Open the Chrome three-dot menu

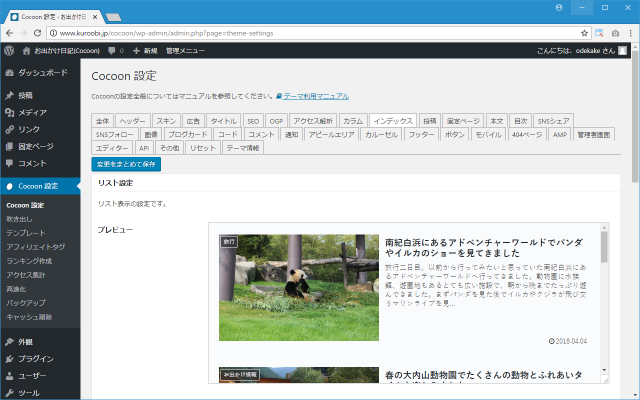point(628,32)
